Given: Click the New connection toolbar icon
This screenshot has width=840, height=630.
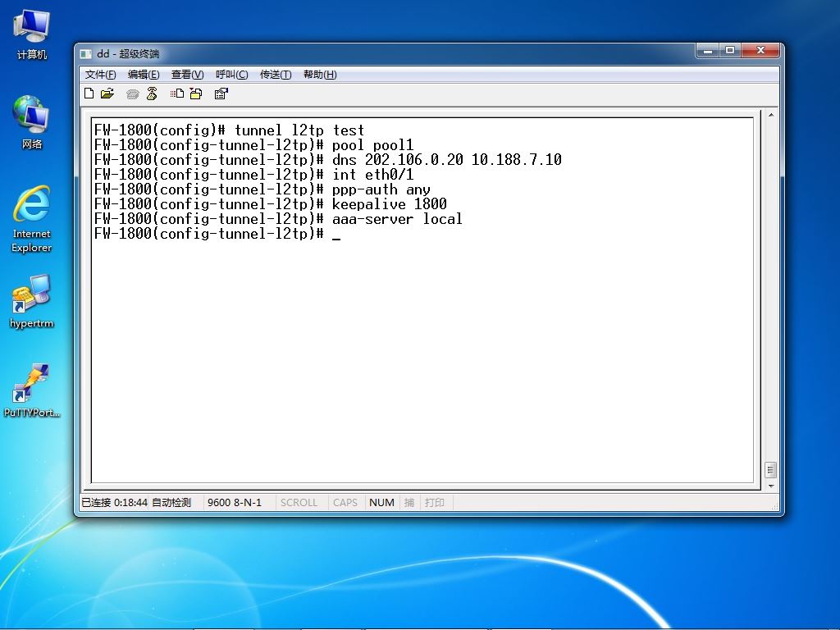Looking at the screenshot, I should tap(89, 94).
